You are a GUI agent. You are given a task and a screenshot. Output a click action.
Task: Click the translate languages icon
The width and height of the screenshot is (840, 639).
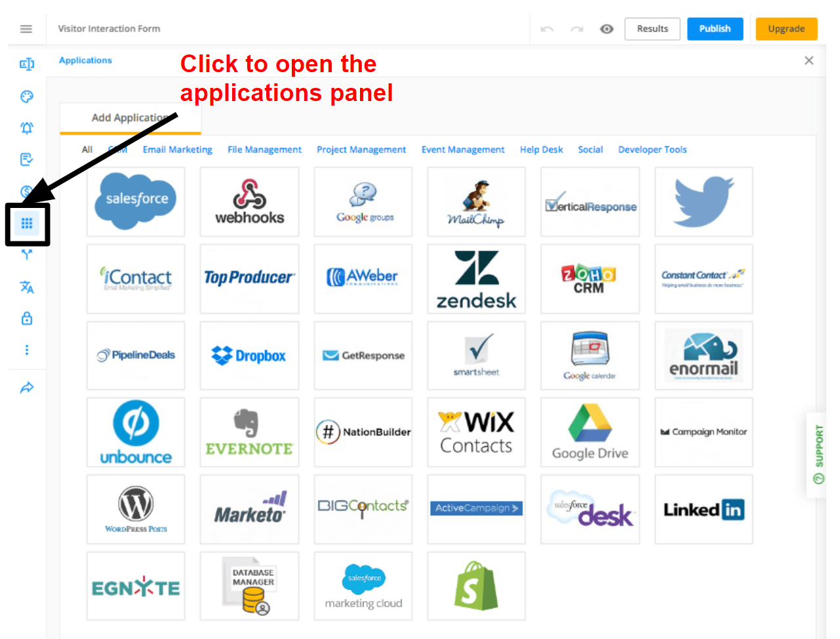coord(27,287)
